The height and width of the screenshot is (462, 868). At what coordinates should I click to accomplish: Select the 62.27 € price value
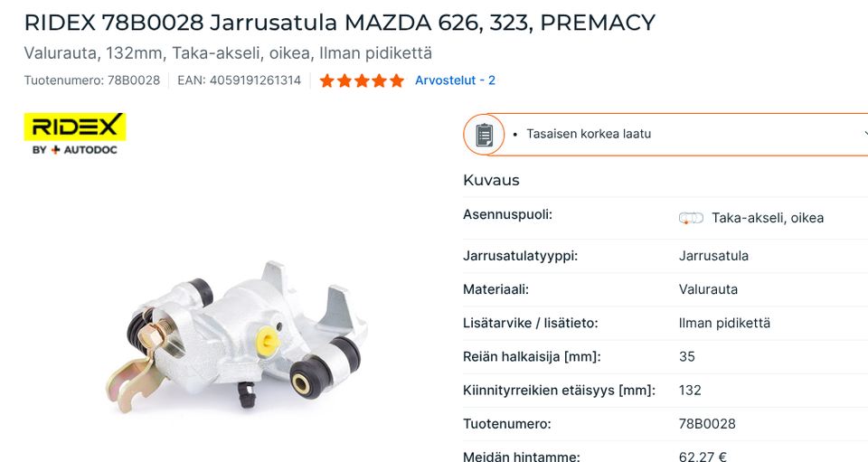click(x=703, y=457)
